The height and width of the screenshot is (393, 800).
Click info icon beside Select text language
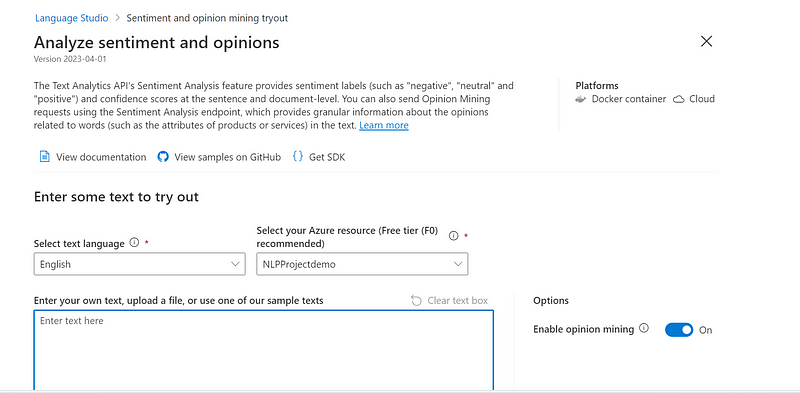pos(134,243)
